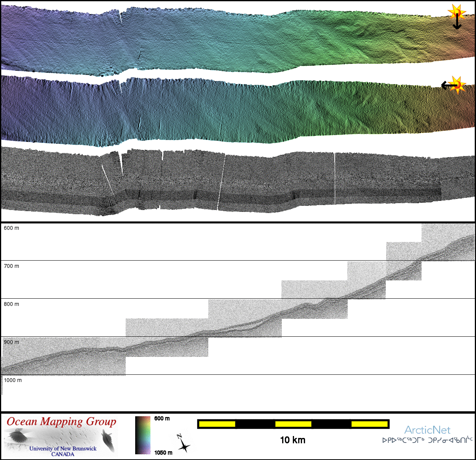Click the 700 m depth axis label
Image resolution: width=476 pixels, height=460 pixels.
[x=11, y=266]
